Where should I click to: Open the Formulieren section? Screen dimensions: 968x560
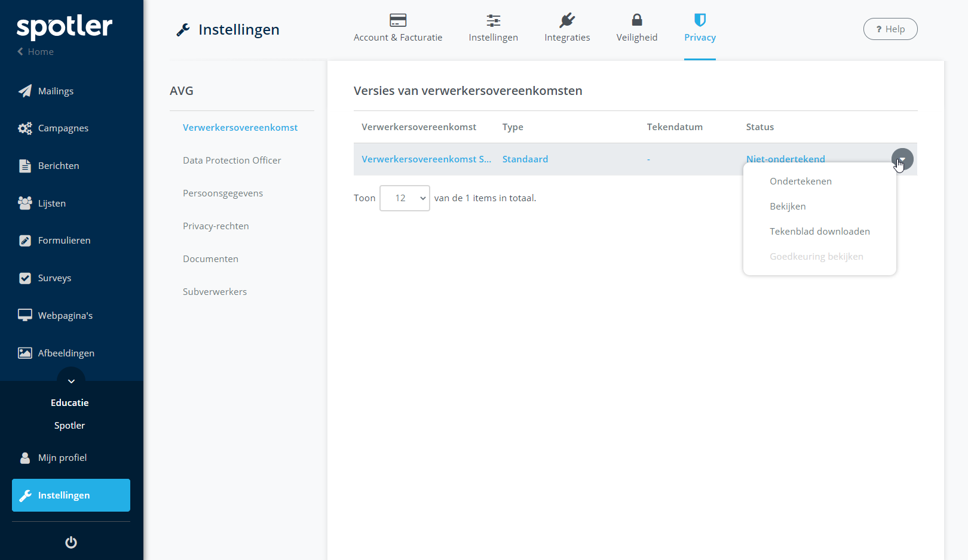click(63, 240)
